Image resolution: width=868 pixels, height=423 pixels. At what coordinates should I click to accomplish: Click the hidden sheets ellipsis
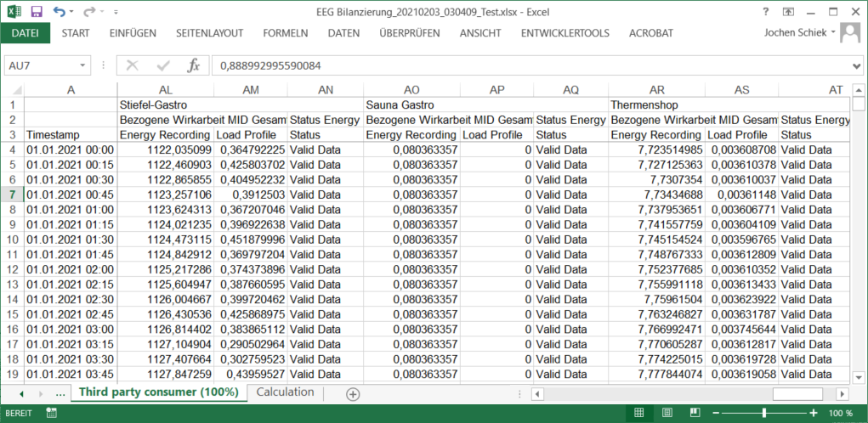[x=60, y=393]
